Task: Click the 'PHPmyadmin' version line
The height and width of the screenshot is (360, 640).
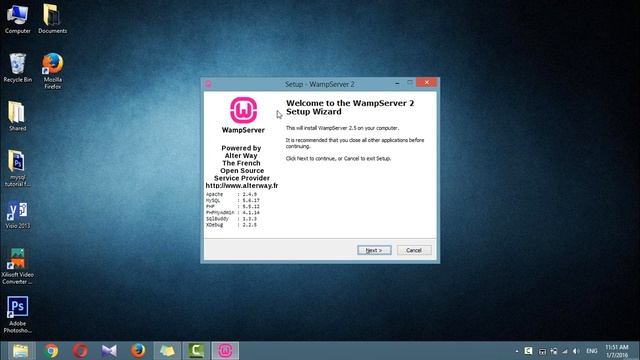Action: pyautogui.click(x=233, y=213)
